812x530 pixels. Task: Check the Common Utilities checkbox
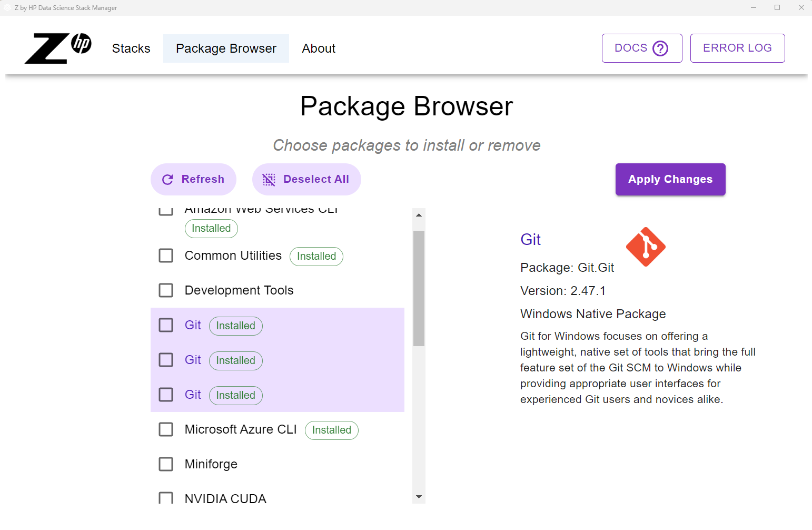166,256
